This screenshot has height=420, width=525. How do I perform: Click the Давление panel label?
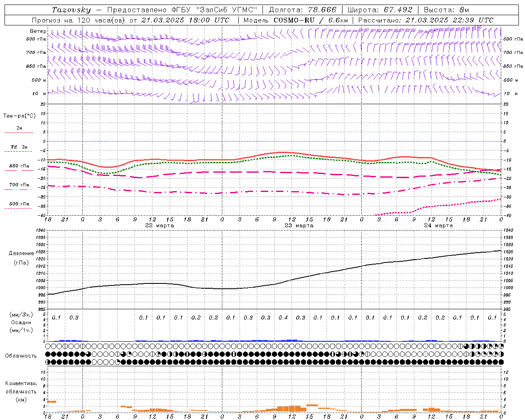tap(21, 253)
